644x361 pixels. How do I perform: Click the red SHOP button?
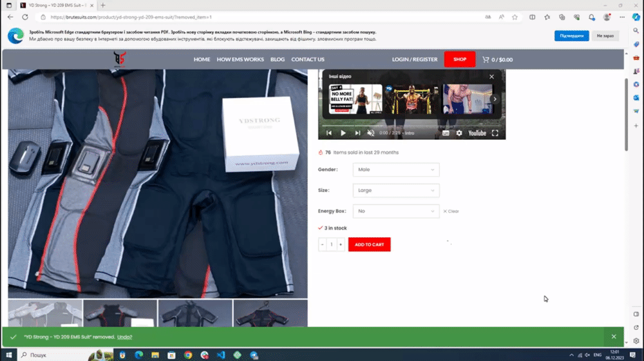[460, 59]
